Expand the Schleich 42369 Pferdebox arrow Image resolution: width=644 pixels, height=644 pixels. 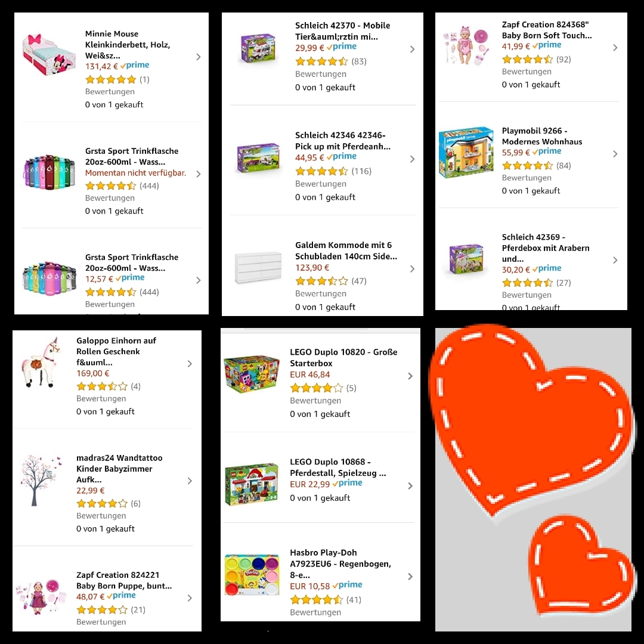[x=615, y=260]
